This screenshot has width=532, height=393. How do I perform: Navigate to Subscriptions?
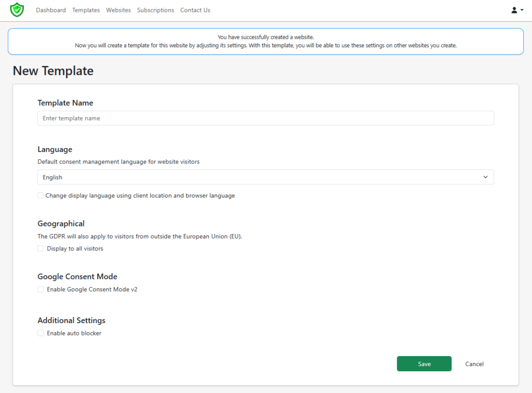click(155, 10)
